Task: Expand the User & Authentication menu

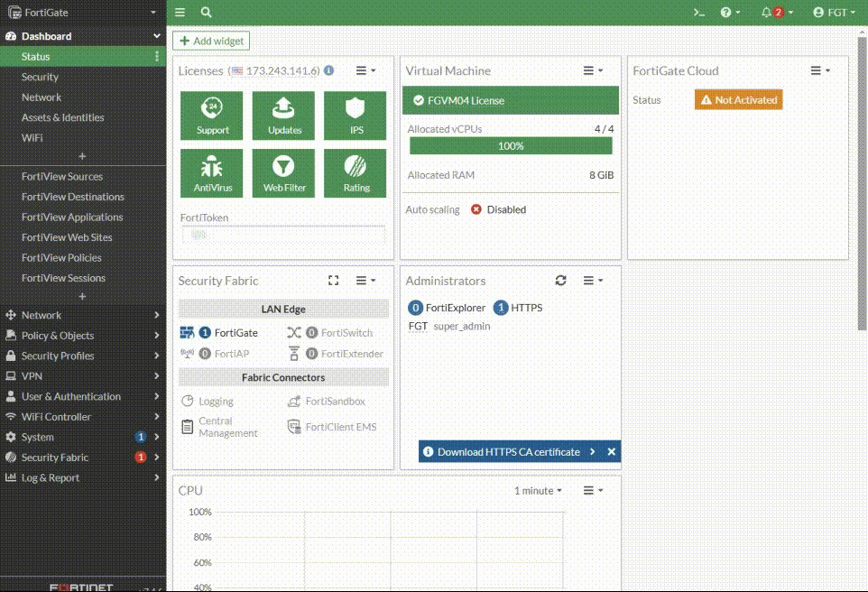Action: tap(83, 396)
